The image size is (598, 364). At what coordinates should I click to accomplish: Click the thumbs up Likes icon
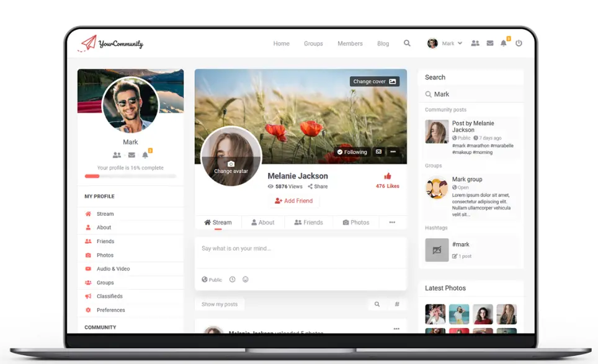[x=388, y=176]
